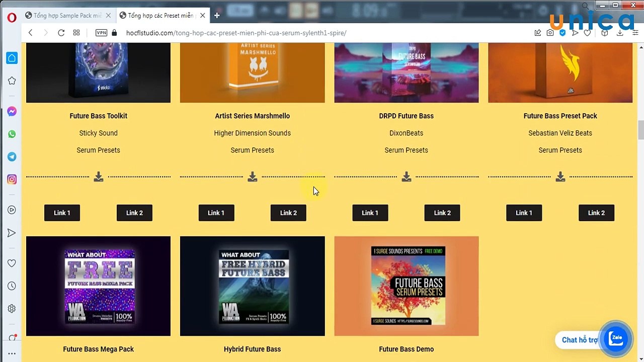The image size is (644, 362).
Task: Open the Extensions cube icon
Action: [605, 33]
